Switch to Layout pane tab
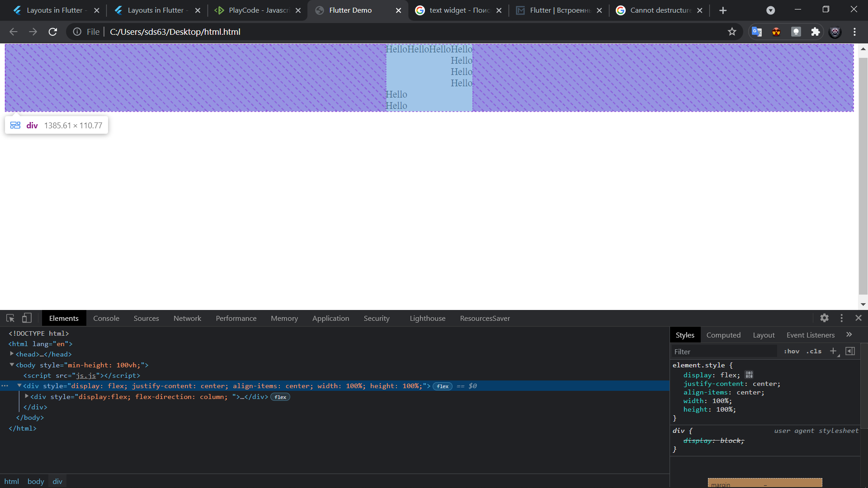Viewport: 868px width, 488px height. click(x=764, y=335)
